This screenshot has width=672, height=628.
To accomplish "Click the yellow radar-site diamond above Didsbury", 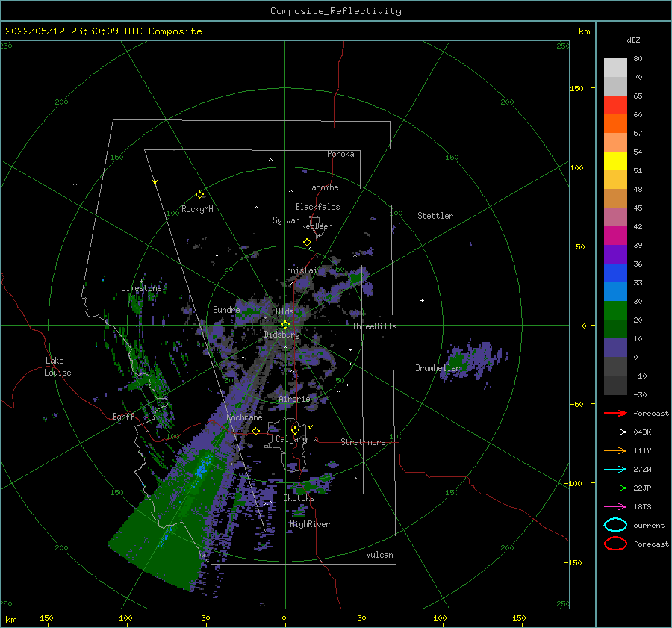I will tap(285, 325).
